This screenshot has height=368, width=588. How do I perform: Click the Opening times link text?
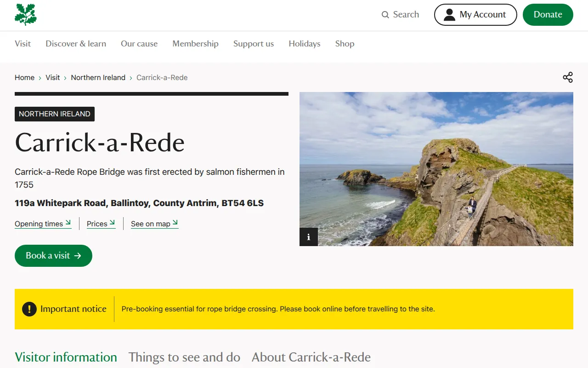tap(39, 224)
